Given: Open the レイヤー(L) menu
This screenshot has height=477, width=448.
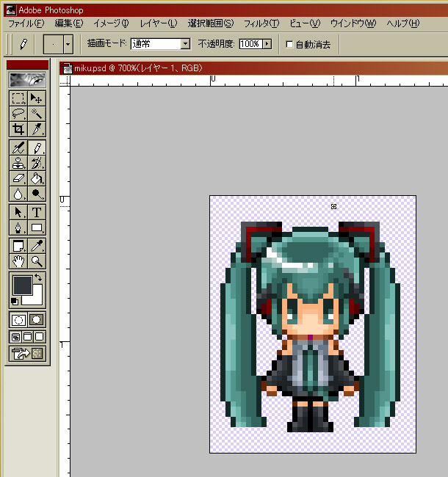Looking at the screenshot, I should click(x=158, y=23).
